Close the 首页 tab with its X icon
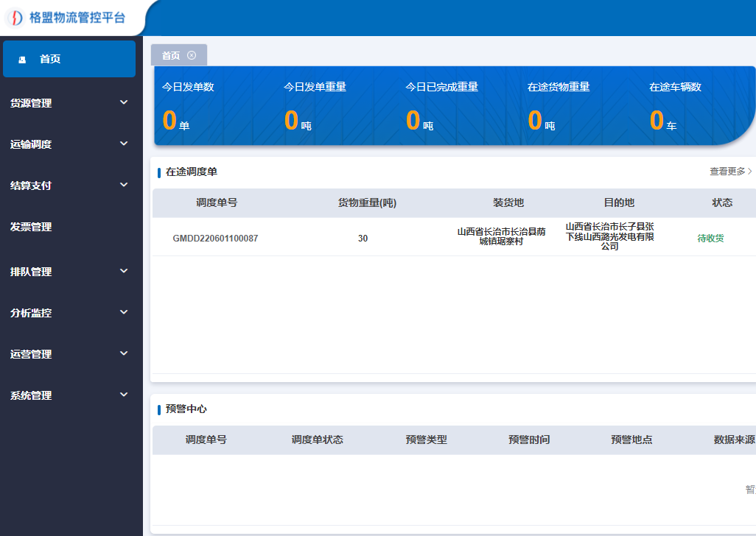The width and height of the screenshot is (756, 536). (192, 55)
